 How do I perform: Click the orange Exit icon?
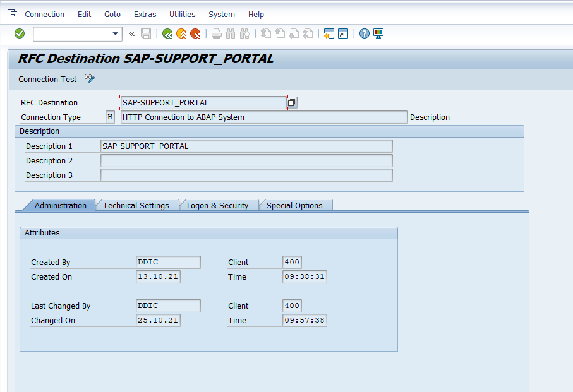[x=181, y=33]
